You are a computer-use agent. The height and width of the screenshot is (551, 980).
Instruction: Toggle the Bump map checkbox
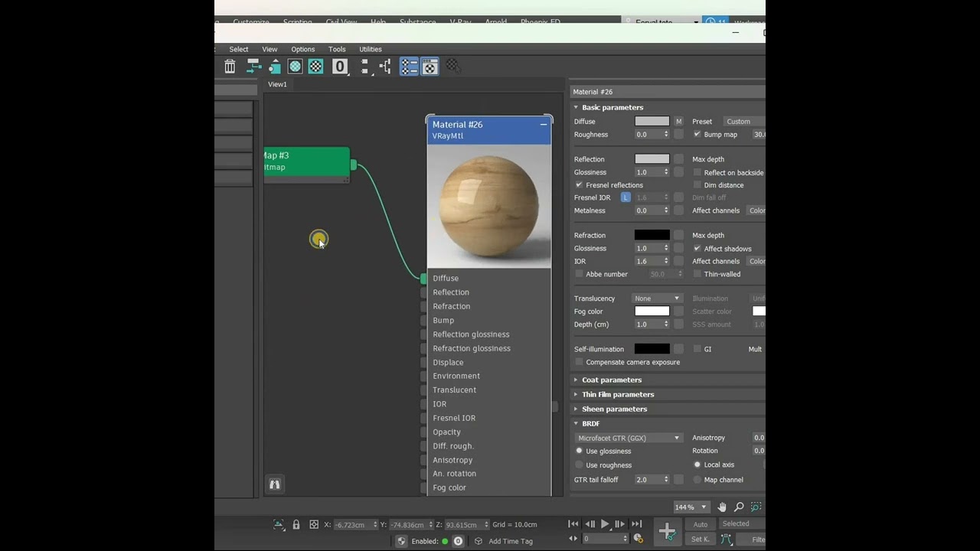(x=697, y=135)
